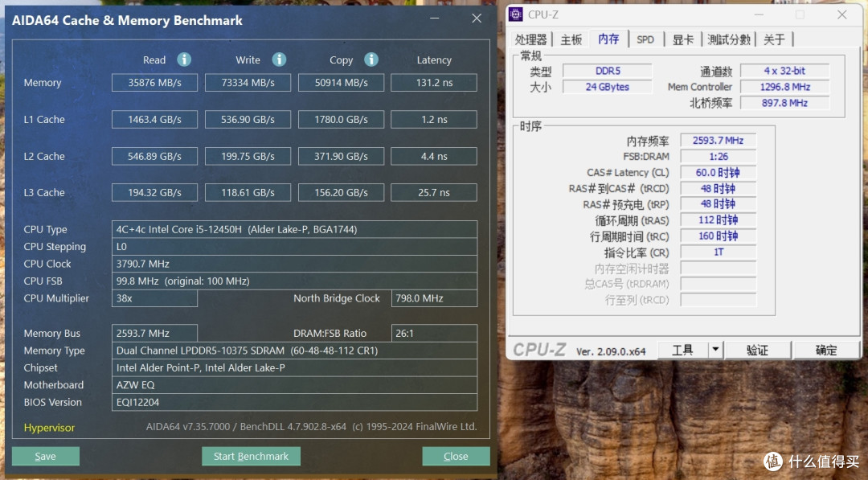Select the 内存 tab in CPU-Z
Screen dimensions: 868x480
coord(608,39)
